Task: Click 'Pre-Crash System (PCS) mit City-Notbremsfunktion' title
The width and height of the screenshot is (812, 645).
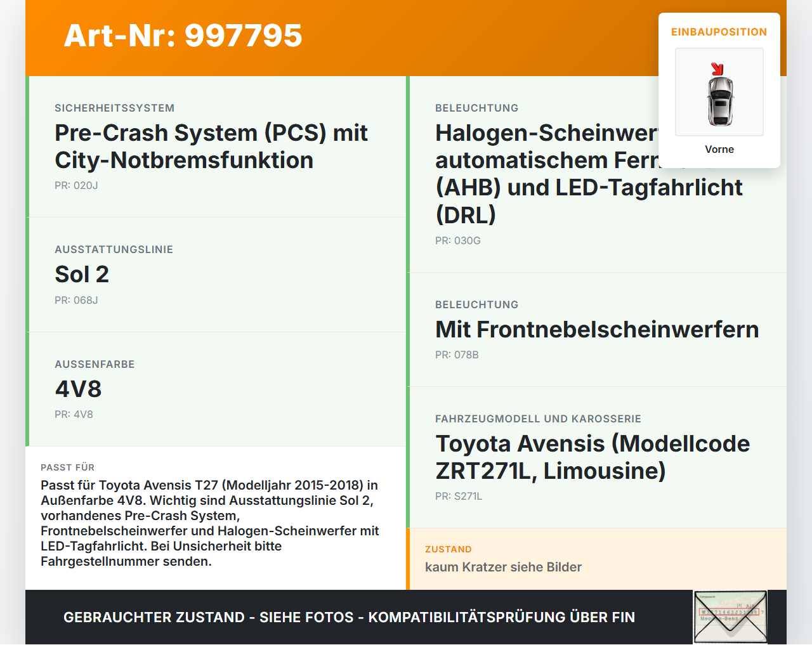Action: [x=211, y=147]
